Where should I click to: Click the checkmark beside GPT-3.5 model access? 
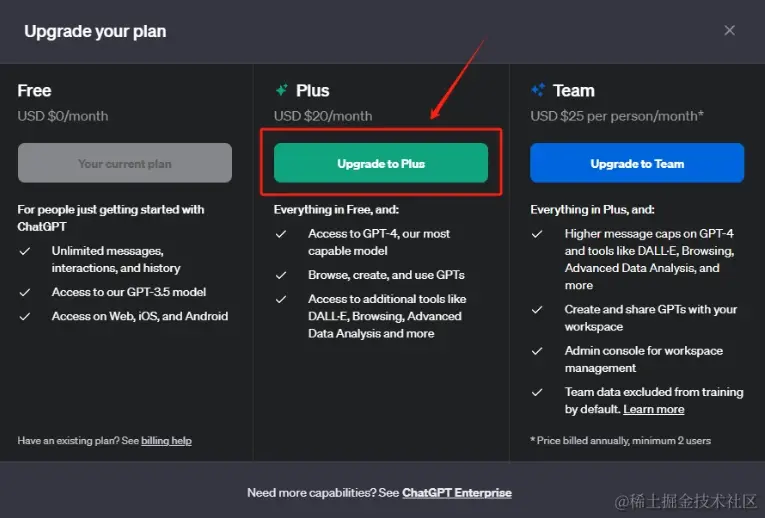tap(24, 292)
